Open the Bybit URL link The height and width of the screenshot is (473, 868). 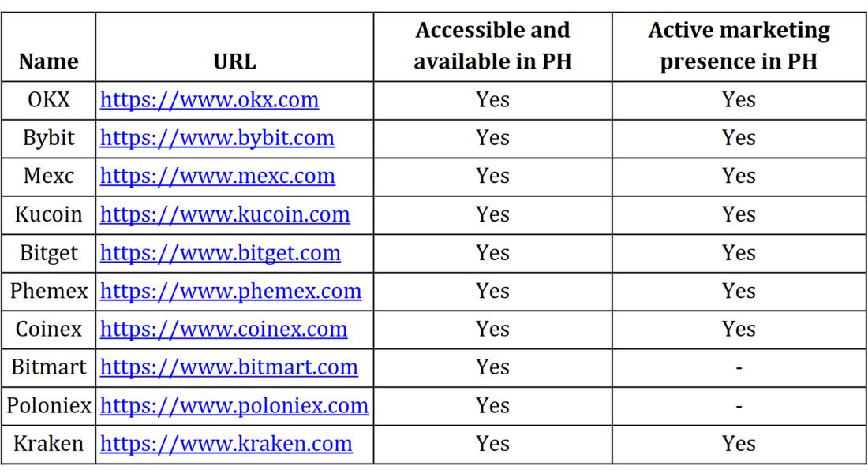[x=217, y=138]
